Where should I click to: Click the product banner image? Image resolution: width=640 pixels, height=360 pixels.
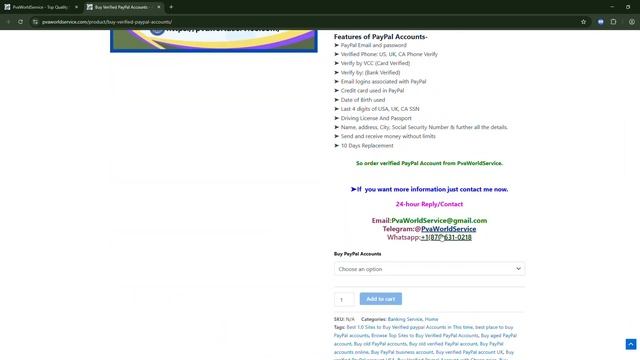pos(213,40)
